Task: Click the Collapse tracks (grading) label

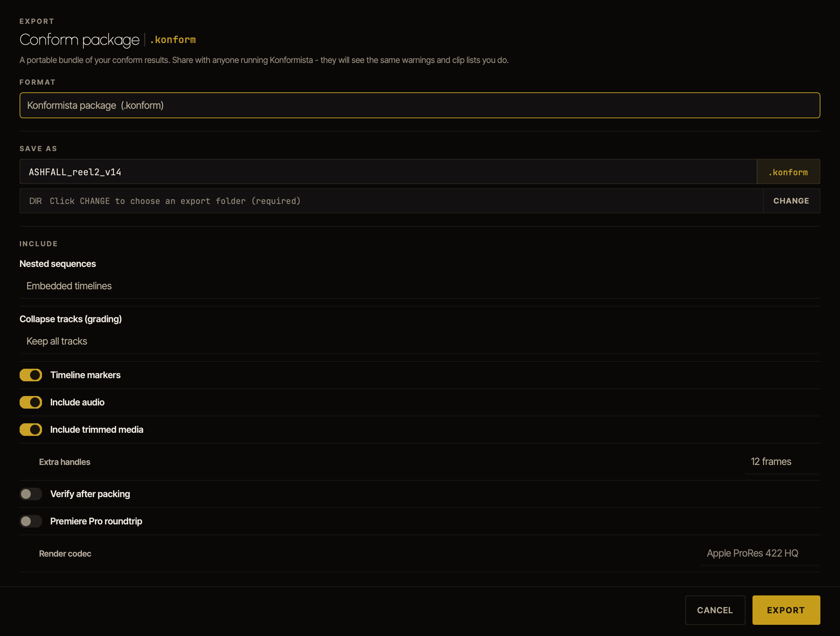Action: coord(71,319)
